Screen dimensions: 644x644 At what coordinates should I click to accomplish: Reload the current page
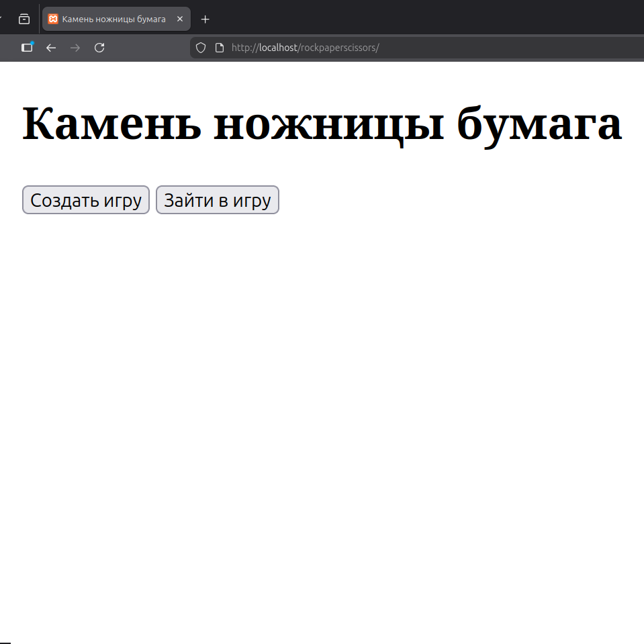click(x=99, y=48)
